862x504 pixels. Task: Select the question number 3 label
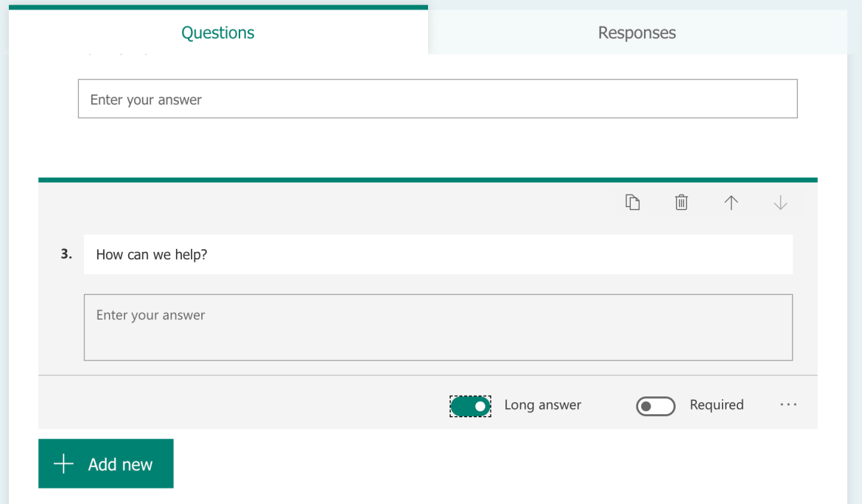(x=66, y=254)
